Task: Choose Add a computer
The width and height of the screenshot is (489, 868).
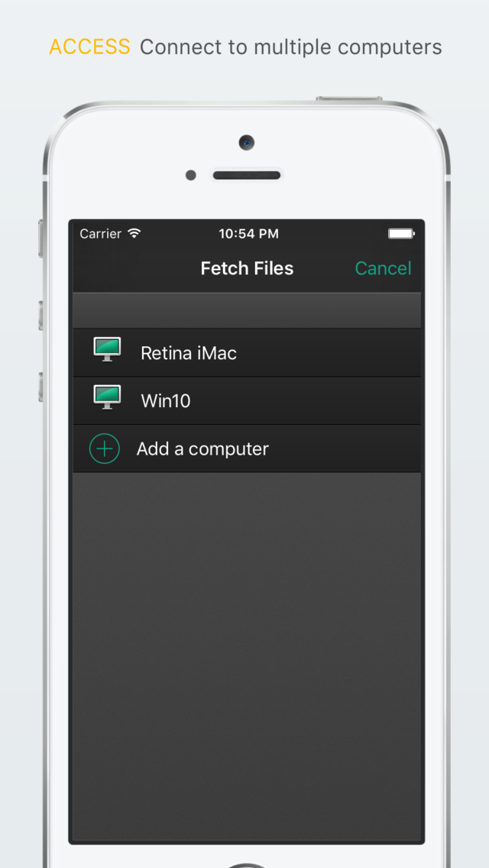Action: 247,449
